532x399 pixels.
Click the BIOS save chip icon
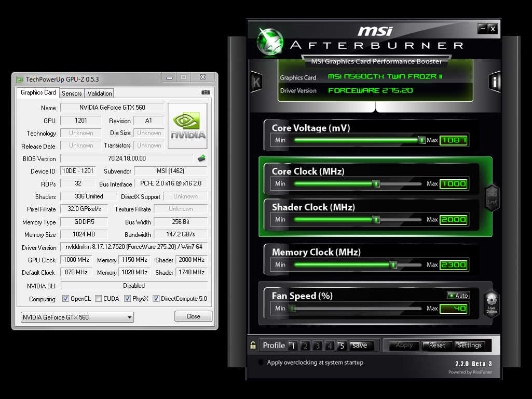click(202, 158)
